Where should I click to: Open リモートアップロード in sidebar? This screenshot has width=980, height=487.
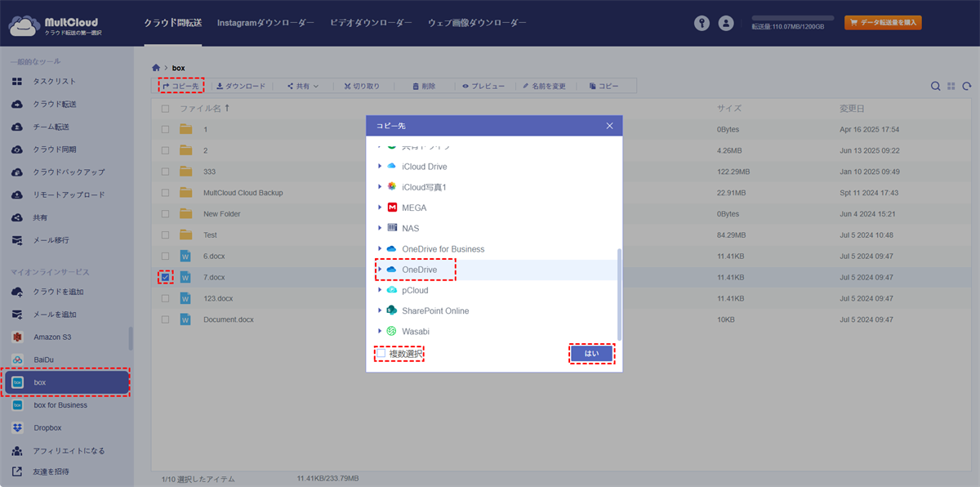[69, 195]
